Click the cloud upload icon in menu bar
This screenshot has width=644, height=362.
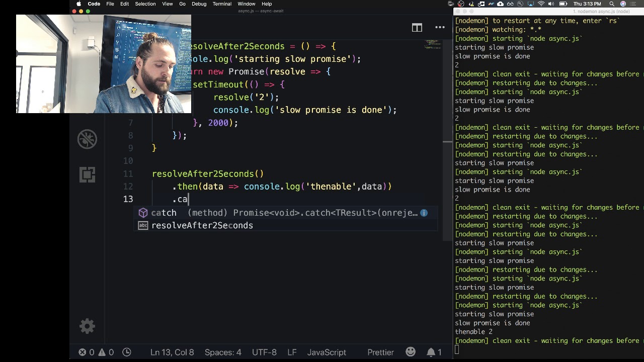click(500, 4)
